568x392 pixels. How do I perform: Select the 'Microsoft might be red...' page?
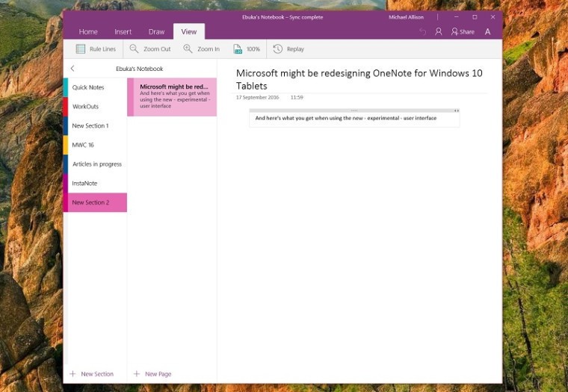point(174,96)
